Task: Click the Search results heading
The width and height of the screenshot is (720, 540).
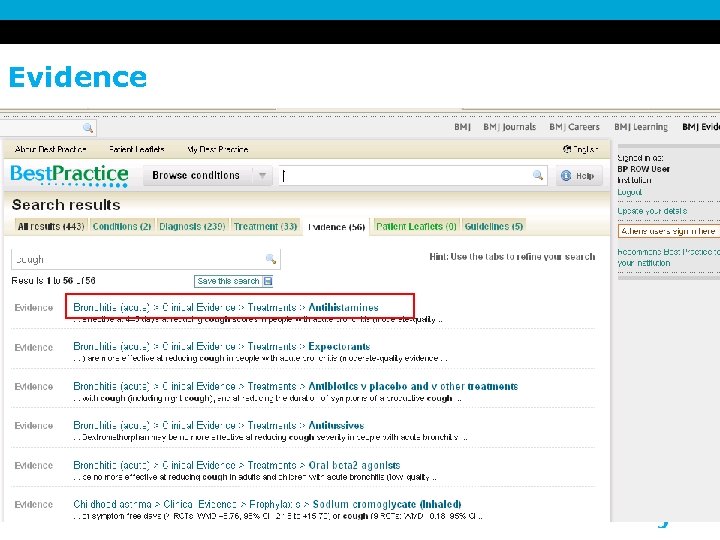Action: (66, 205)
